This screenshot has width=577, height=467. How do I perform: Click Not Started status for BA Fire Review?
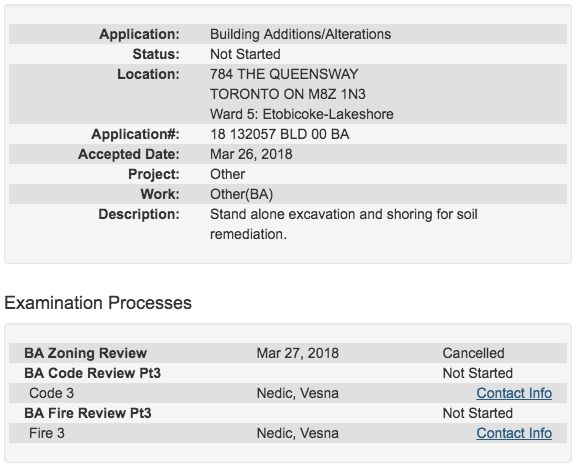tap(478, 413)
